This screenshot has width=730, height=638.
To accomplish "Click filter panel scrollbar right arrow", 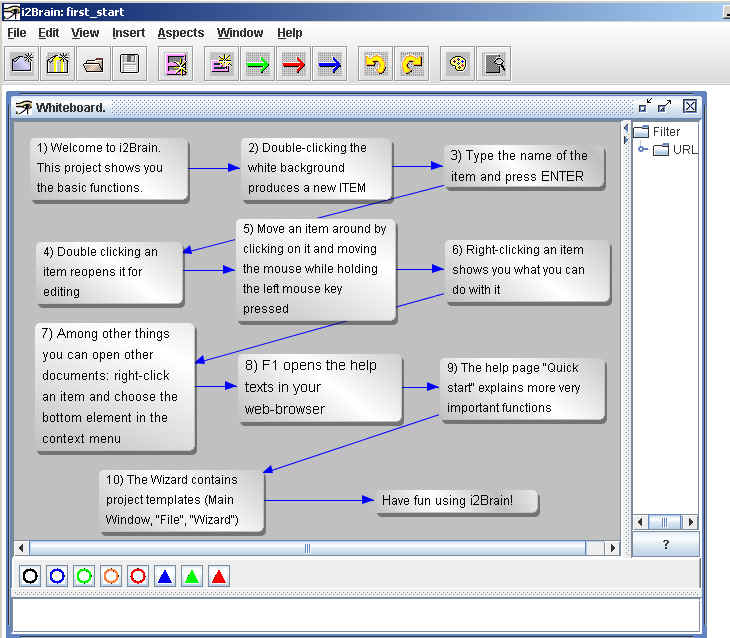I will click(691, 522).
